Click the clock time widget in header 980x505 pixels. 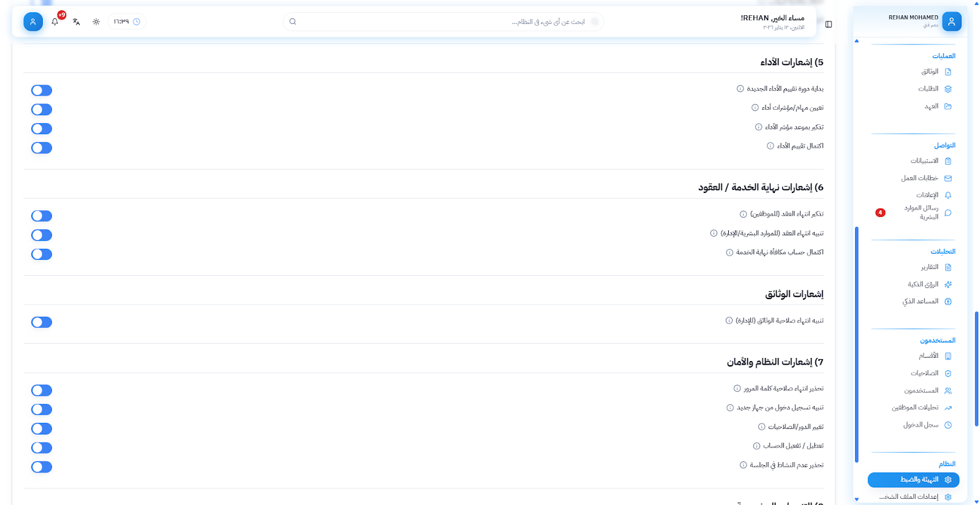(x=127, y=22)
